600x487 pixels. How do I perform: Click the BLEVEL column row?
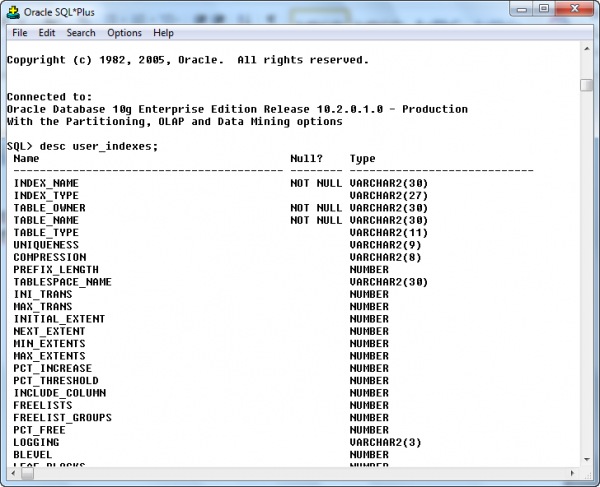coord(201,454)
